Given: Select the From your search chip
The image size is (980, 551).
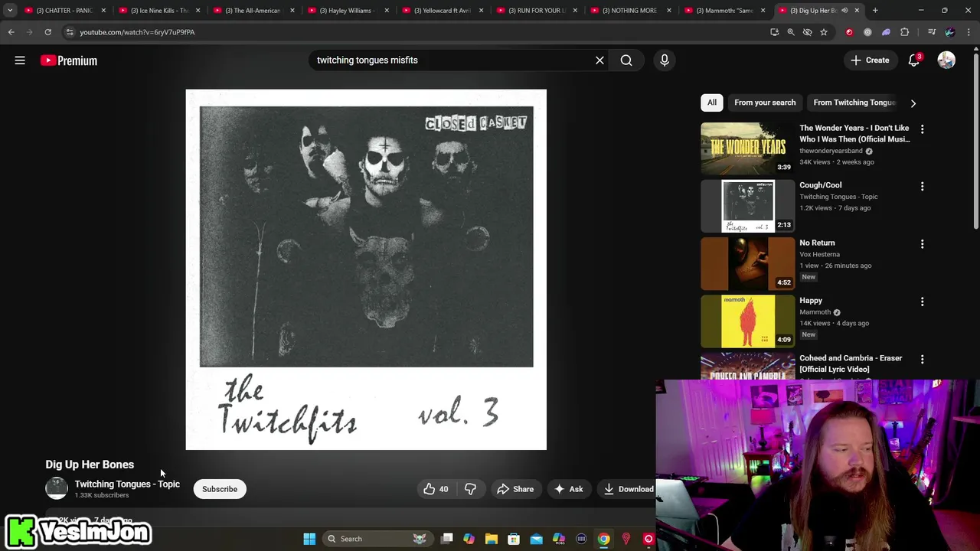Looking at the screenshot, I should point(765,103).
